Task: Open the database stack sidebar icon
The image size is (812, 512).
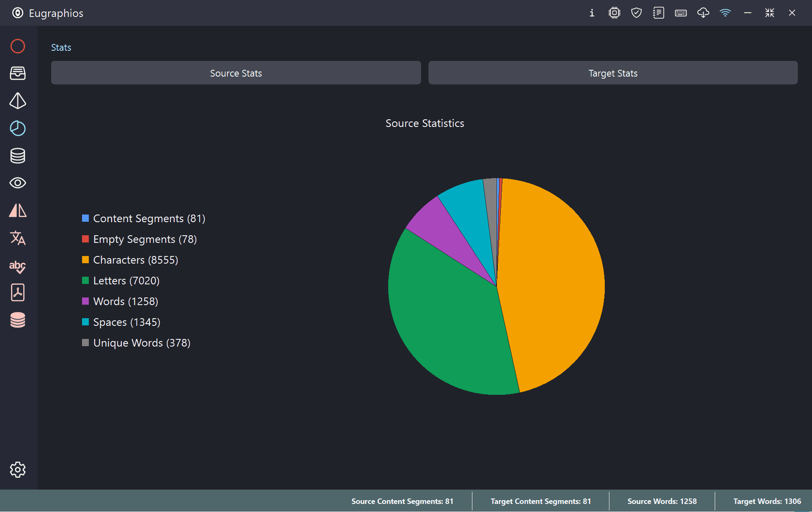Action: click(18, 156)
